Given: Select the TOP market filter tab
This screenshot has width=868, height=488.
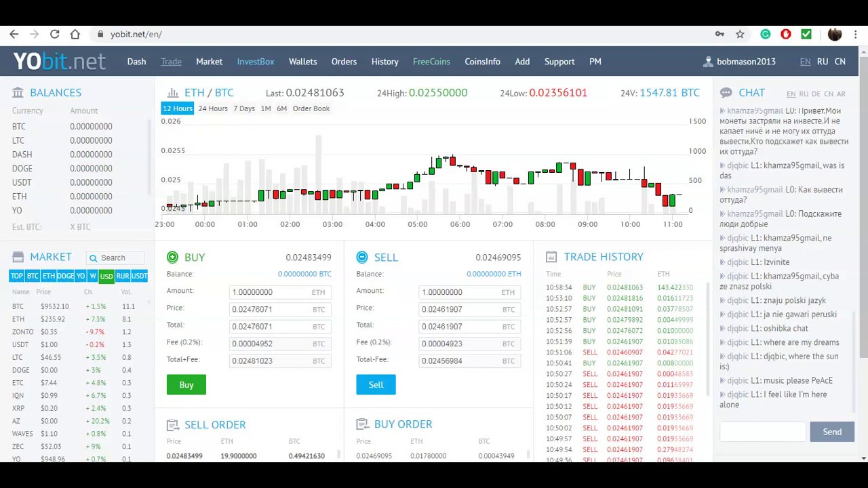Looking at the screenshot, I should (17, 276).
